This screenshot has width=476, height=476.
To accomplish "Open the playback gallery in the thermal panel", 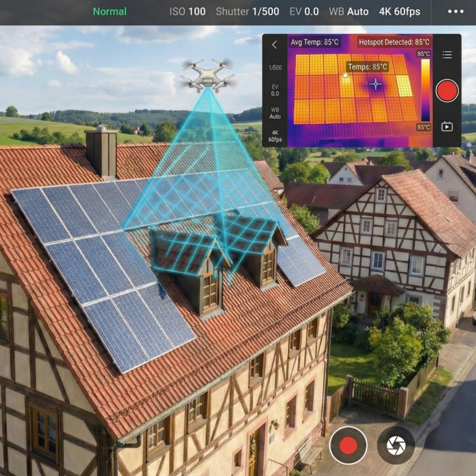I will [447, 126].
